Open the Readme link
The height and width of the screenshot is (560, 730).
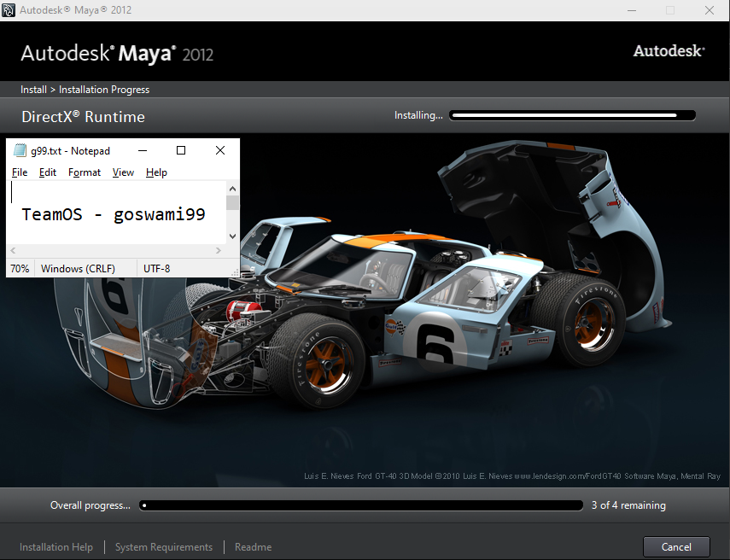tap(253, 547)
